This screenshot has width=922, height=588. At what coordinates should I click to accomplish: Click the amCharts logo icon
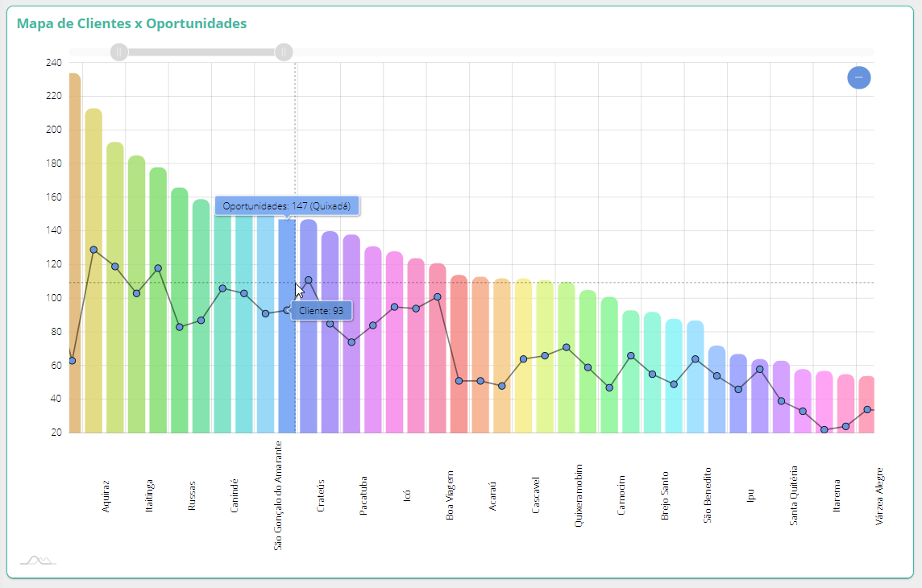[38, 560]
